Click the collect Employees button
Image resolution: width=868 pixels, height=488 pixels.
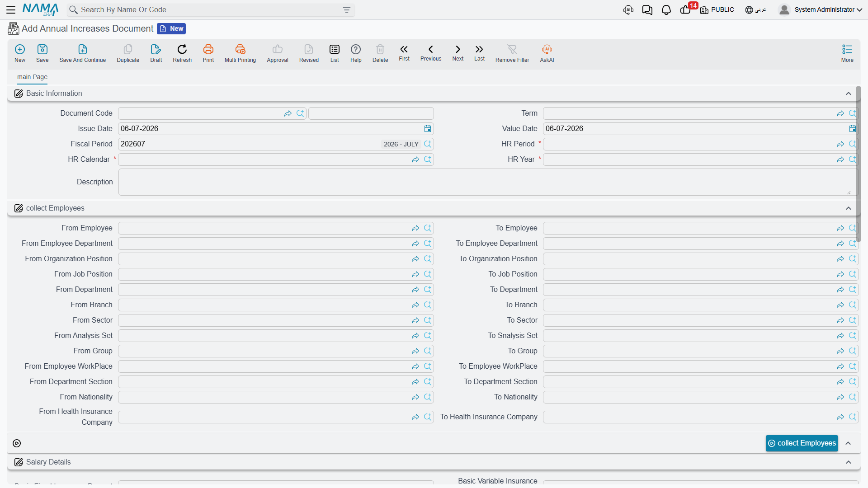pyautogui.click(x=802, y=443)
